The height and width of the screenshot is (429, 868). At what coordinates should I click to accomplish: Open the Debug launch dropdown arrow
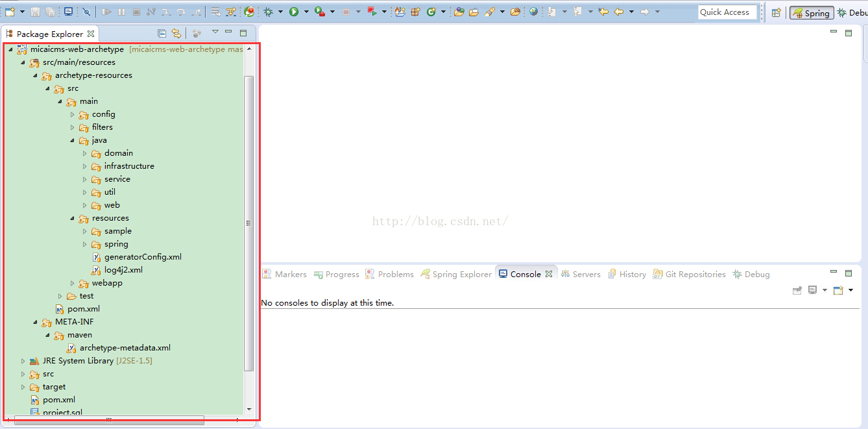pyautogui.click(x=280, y=12)
